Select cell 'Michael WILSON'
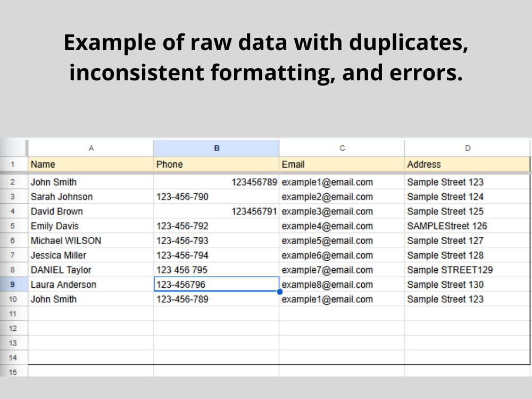 coord(91,240)
